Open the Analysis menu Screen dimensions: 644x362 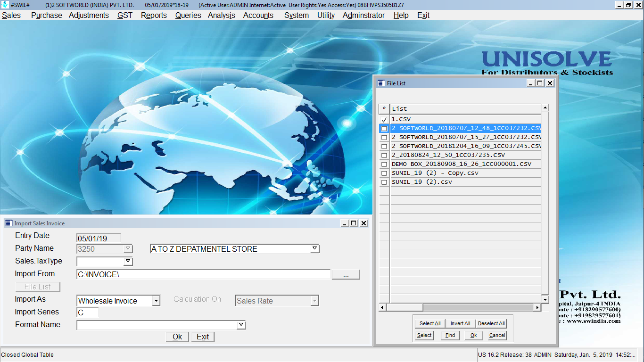pyautogui.click(x=222, y=15)
